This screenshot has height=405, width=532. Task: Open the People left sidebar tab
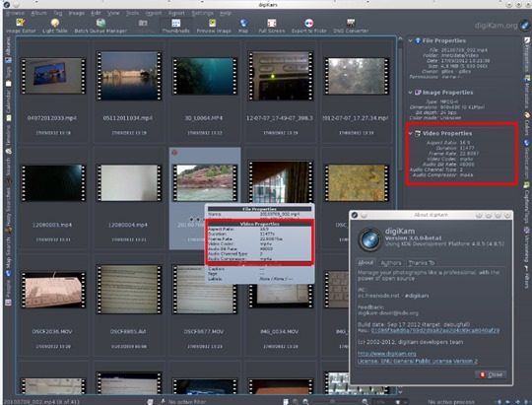8,293
